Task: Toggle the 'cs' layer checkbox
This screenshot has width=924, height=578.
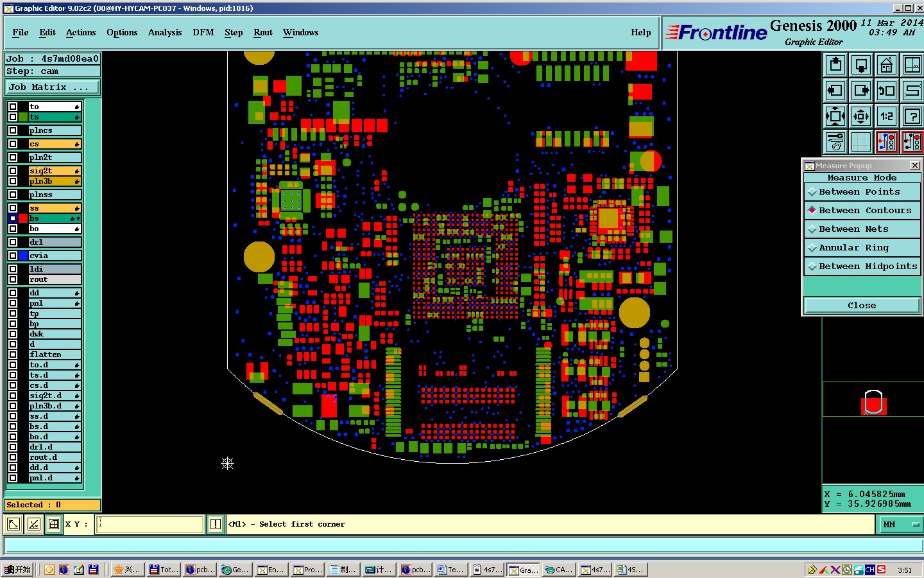Action: [13, 144]
